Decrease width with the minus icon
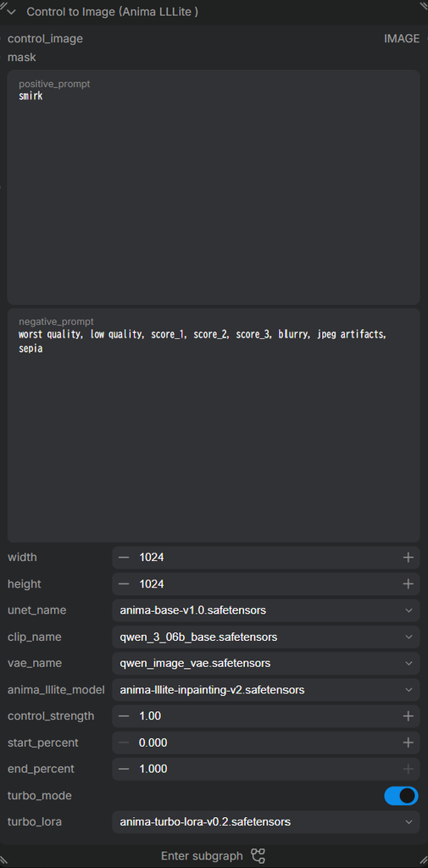Image resolution: width=428 pixels, height=868 pixels. (124, 558)
